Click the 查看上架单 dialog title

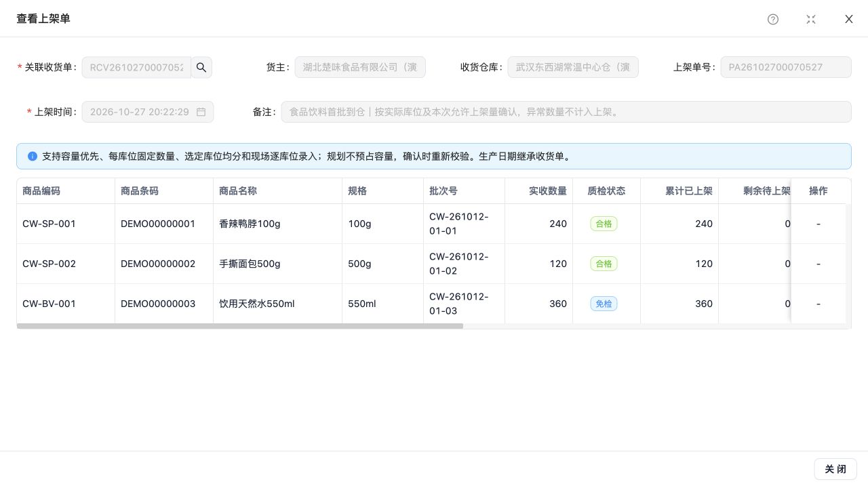43,19
